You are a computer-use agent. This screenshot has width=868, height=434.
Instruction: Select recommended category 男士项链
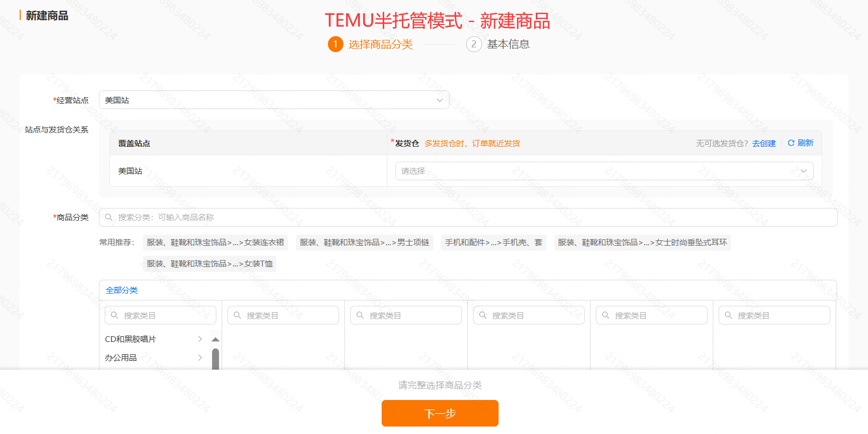pos(365,243)
